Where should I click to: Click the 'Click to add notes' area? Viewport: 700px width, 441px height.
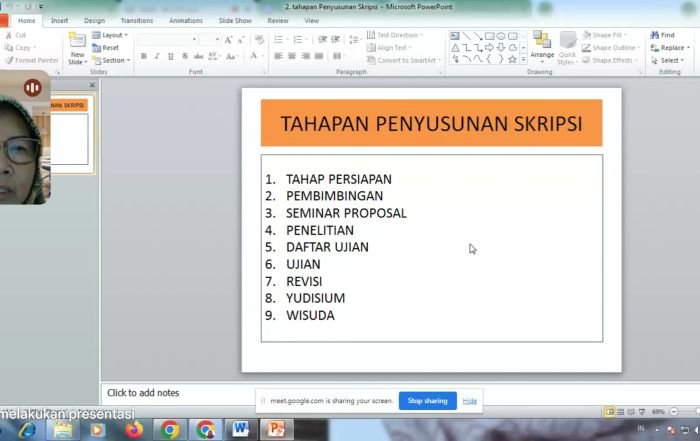[x=143, y=393]
